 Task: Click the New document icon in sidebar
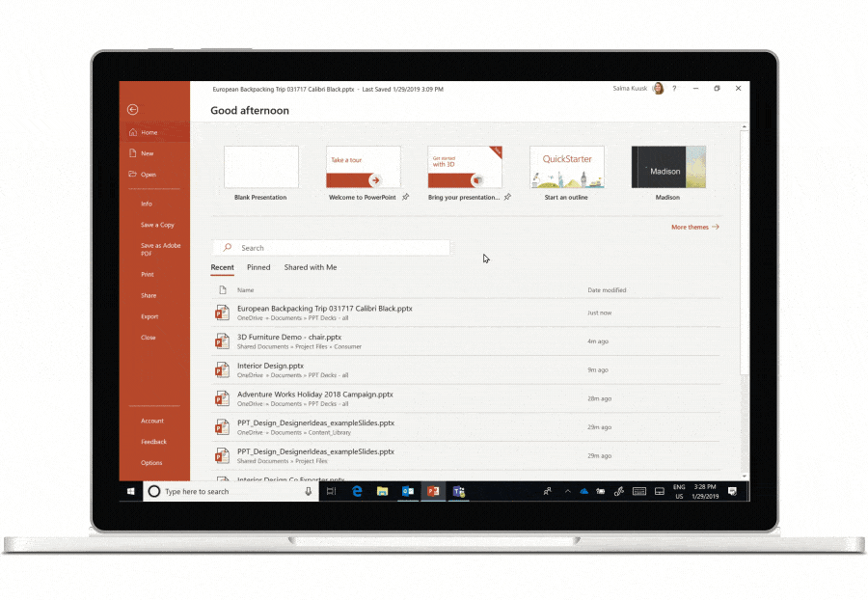(x=132, y=153)
